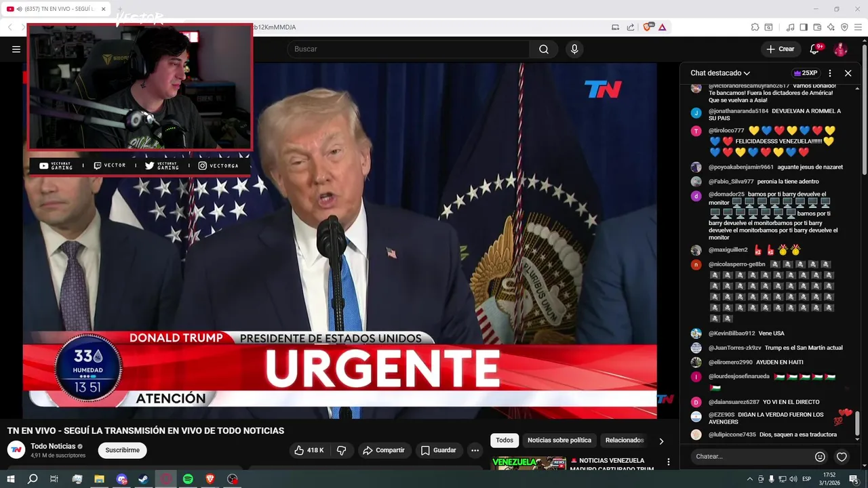Show hidden system tray icons chevron
Viewport: 868px width, 488px height.
pyautogui.click(x=749, y=479)
